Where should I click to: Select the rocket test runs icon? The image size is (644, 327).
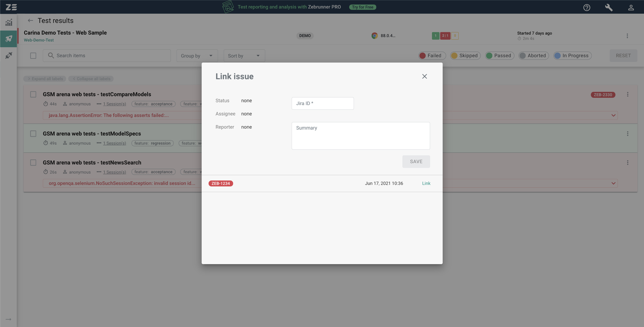pyautogui.click(x=9, y=39)
